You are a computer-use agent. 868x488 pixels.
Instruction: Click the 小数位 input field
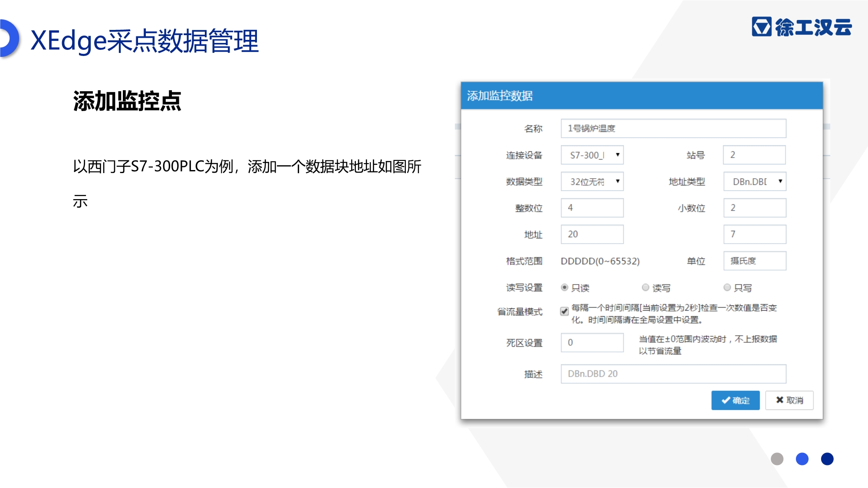pos(755,208)
